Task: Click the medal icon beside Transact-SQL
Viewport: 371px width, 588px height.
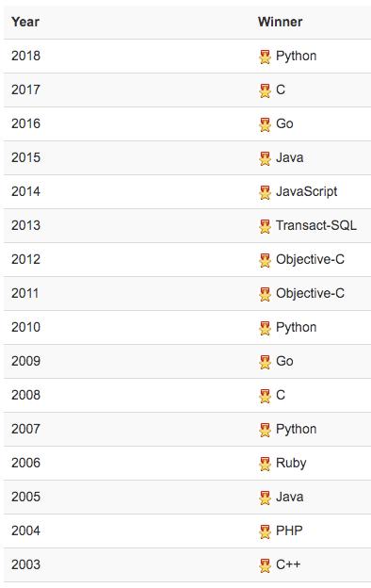Action: point(265,226)
